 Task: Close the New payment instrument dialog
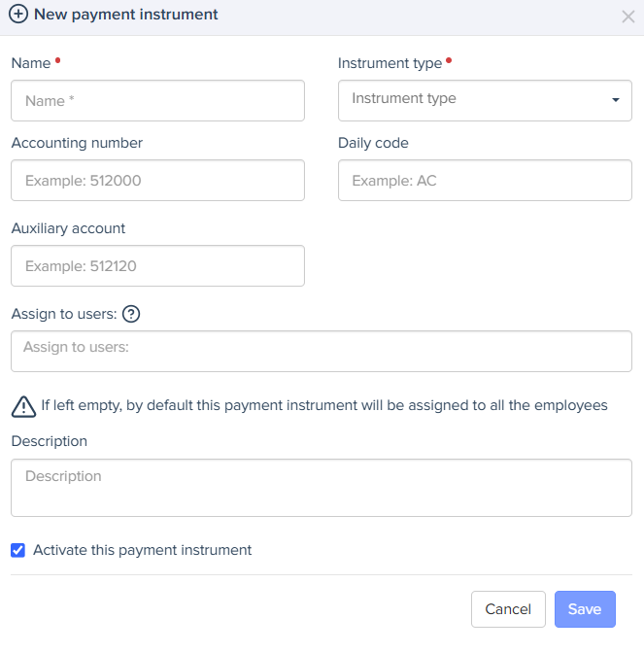[x=627, y=17]
